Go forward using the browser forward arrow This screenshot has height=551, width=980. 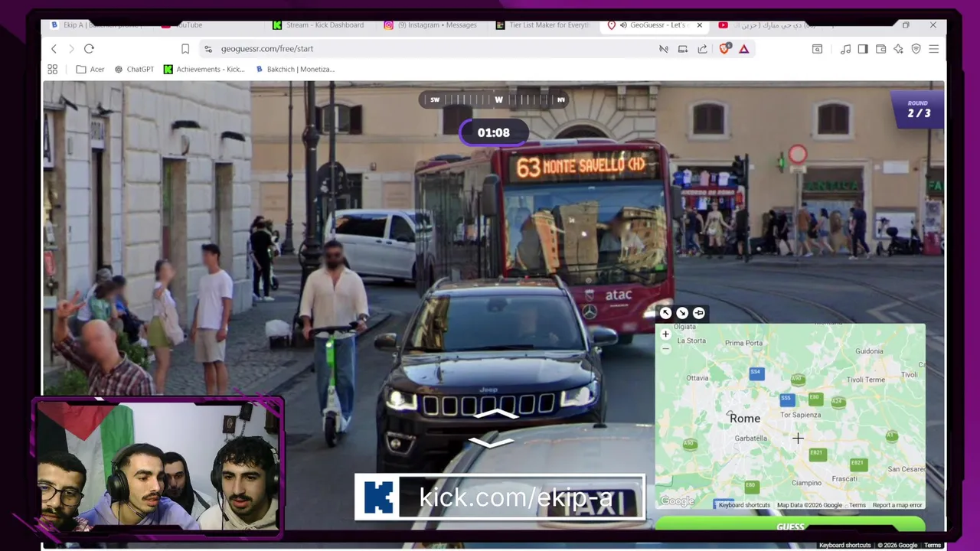tap(71, 49)
